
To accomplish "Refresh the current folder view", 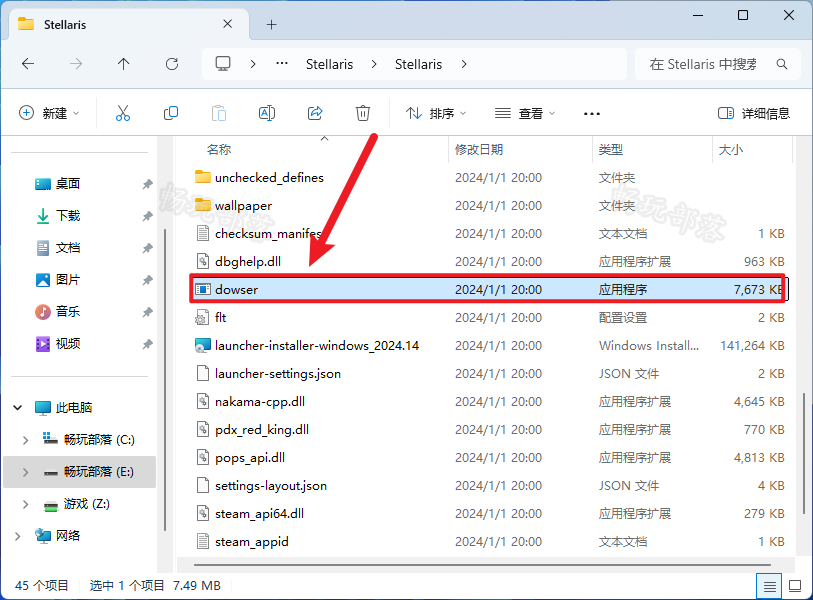I will coord(172,64).
